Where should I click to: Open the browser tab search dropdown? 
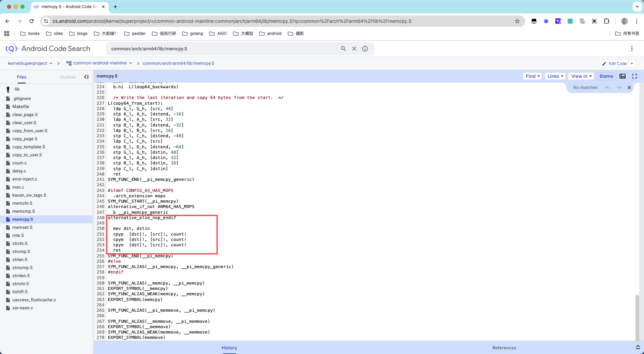tap(637, 7)
